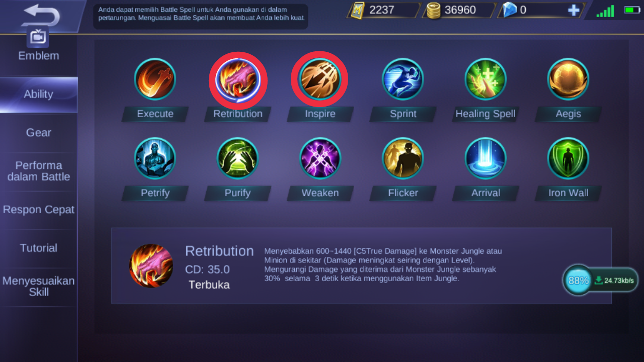Select the Flicker spell icon
Screen dimensions: 644x362
tap(403, 158)
